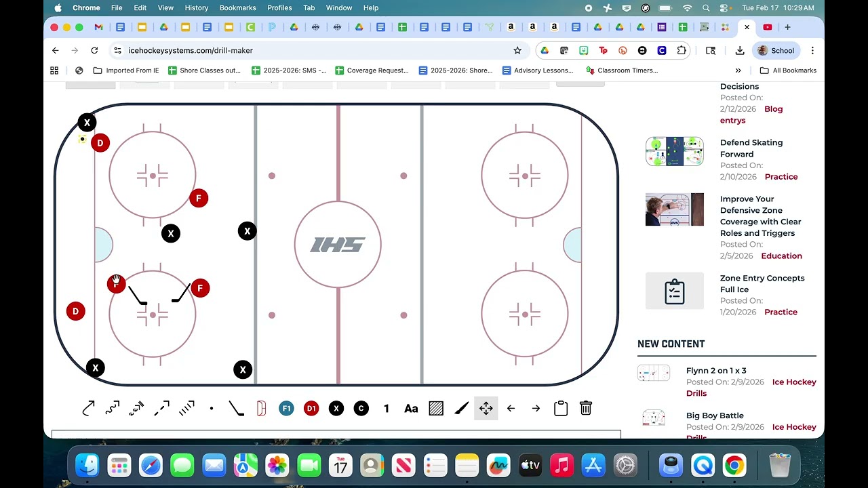
Task: Open System Settings from the Dock
Action: [x=625, y=466]
